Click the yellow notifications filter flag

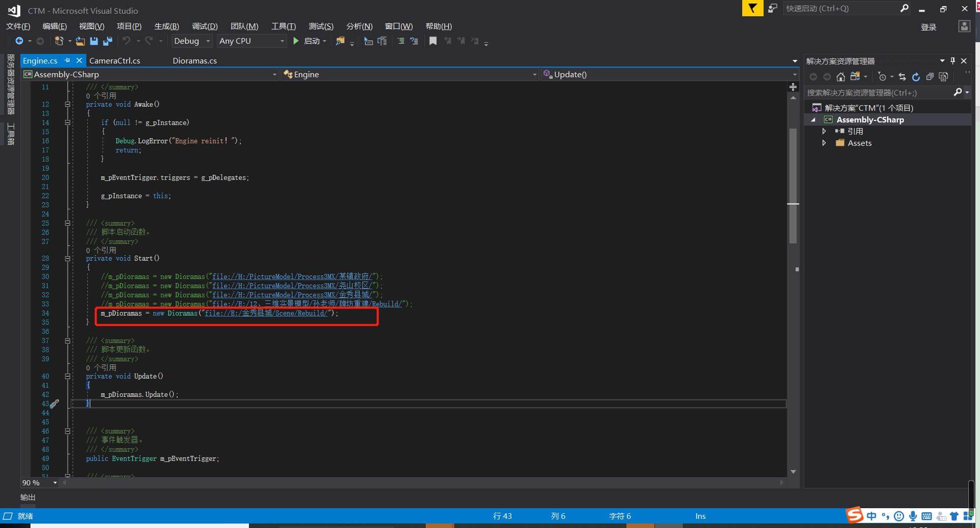click(x=752, y=9)
